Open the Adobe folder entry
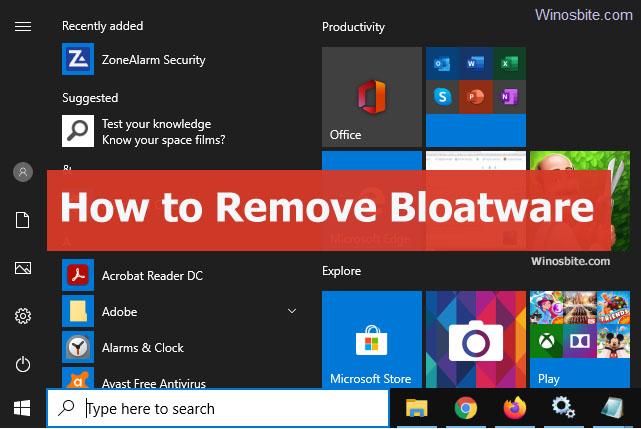Screen dimensions: 641x429 pyautogui.click(x=120, y=311)
